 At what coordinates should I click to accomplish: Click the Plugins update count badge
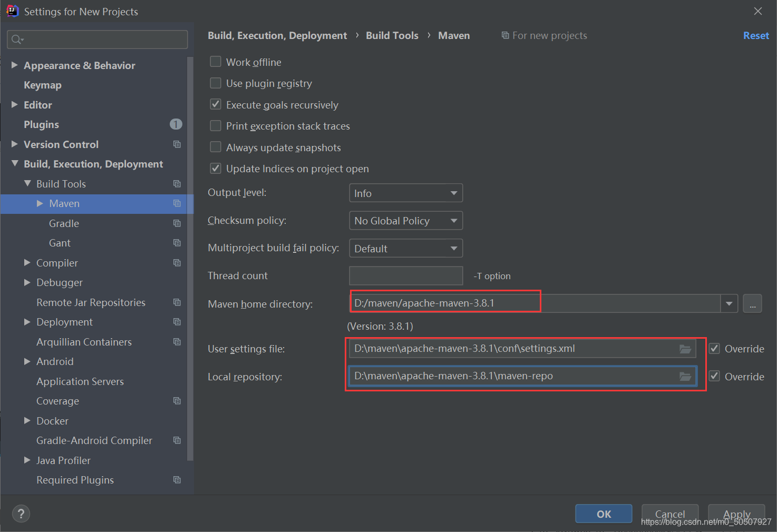(x=176, y=124)
